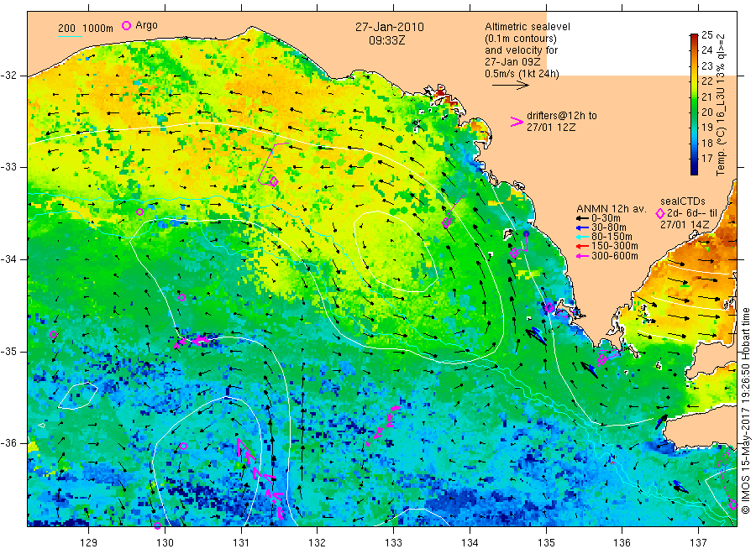The image size is (756, 554).
Task: Click the 129 longitude axis label
Action: [x=89, y=543]
